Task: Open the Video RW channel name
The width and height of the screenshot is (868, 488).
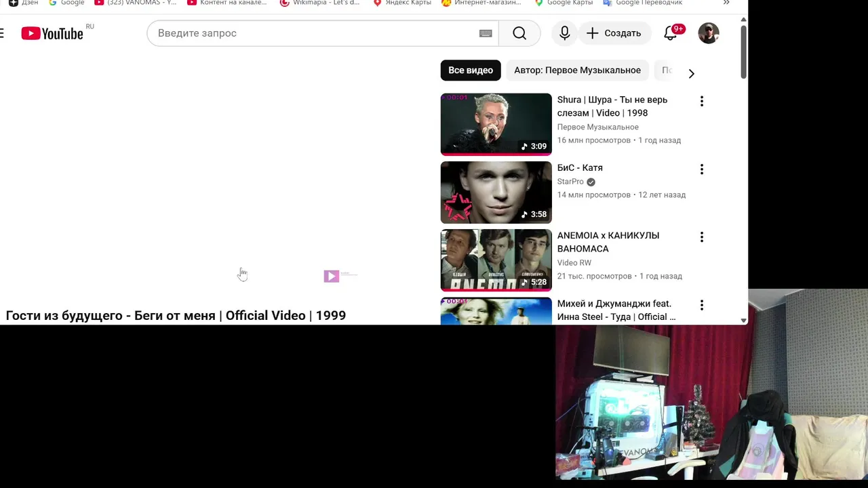Action: point(574,263)
